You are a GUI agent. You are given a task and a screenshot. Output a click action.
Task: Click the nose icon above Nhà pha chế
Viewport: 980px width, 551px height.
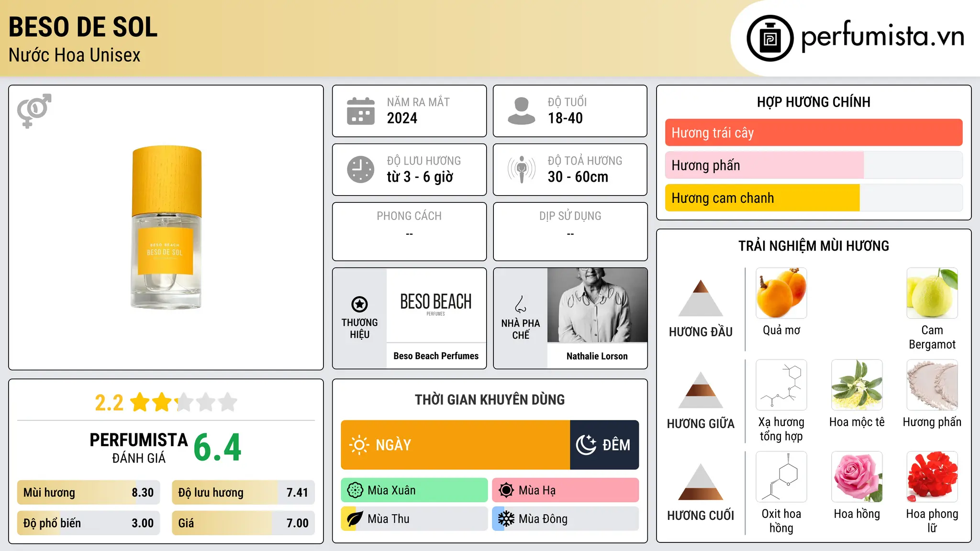click(x=521, y=304)
